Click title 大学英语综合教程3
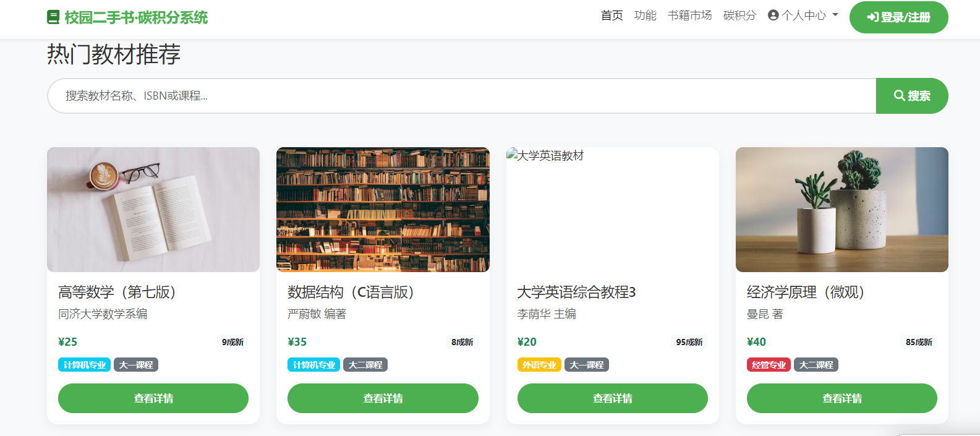 tap(577, 292)
